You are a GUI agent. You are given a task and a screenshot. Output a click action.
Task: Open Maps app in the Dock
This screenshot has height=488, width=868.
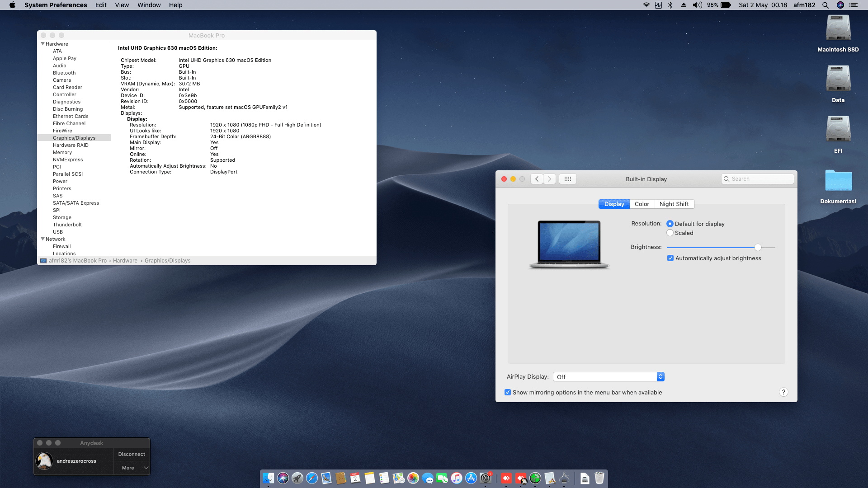click(399, 478)
